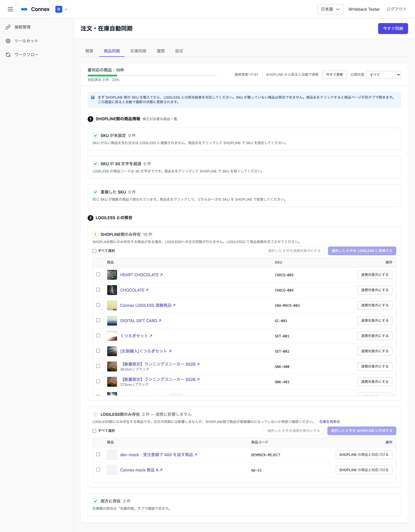
Task: Click HEART CHOCOLATE product thumbnail
Action: click(x=112, y=275)
